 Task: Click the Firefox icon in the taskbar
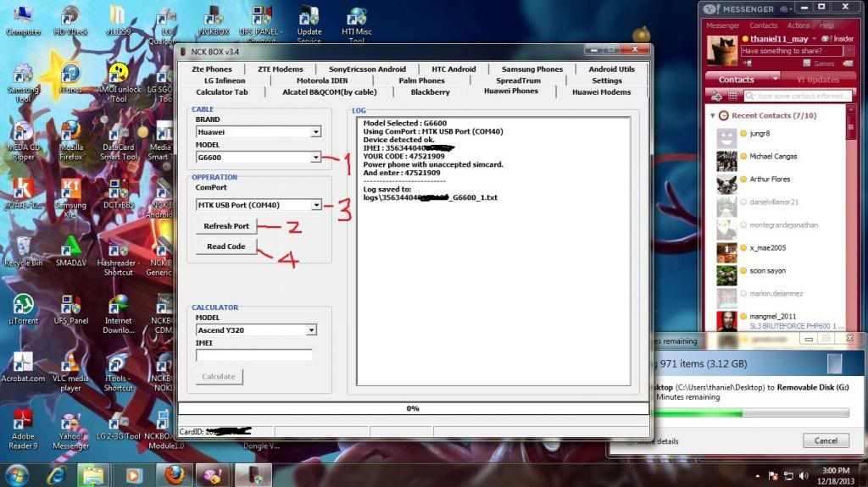(175, 474)
